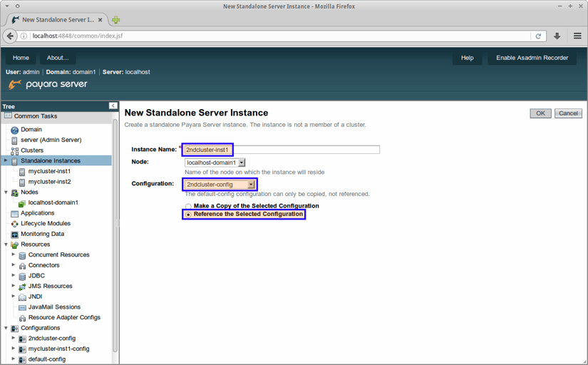Expand the default-config tree arrow
The width and height of the screenshot is (588, 365).
[x=14, y=359]
